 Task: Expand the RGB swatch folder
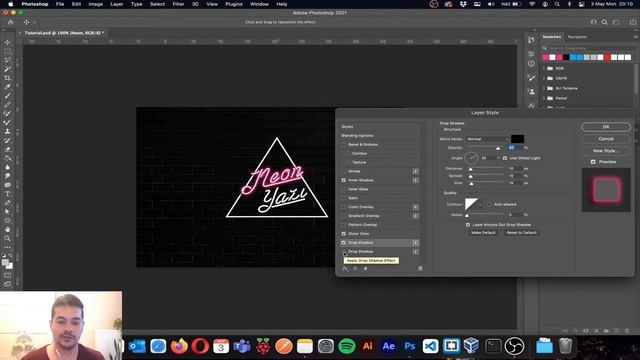544,69
